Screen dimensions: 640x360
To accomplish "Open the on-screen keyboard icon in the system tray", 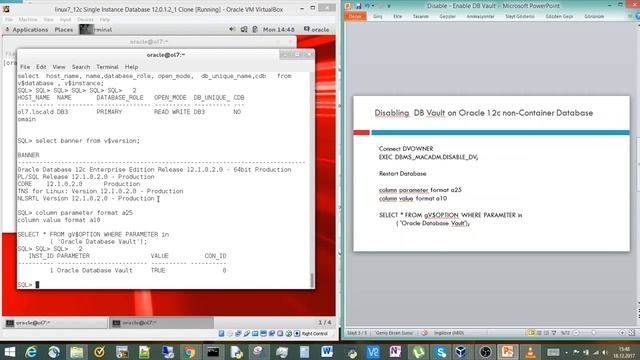I will coord(553,352).
